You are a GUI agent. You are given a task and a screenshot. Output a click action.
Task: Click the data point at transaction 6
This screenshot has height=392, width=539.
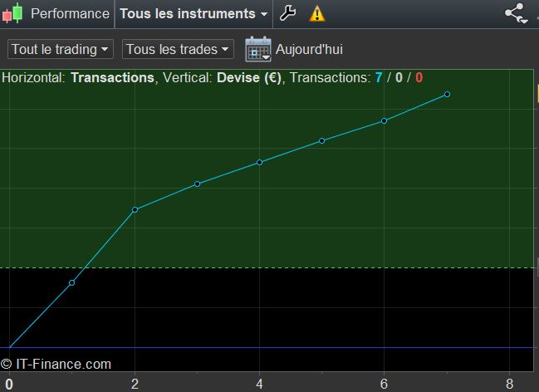(385, 120)
